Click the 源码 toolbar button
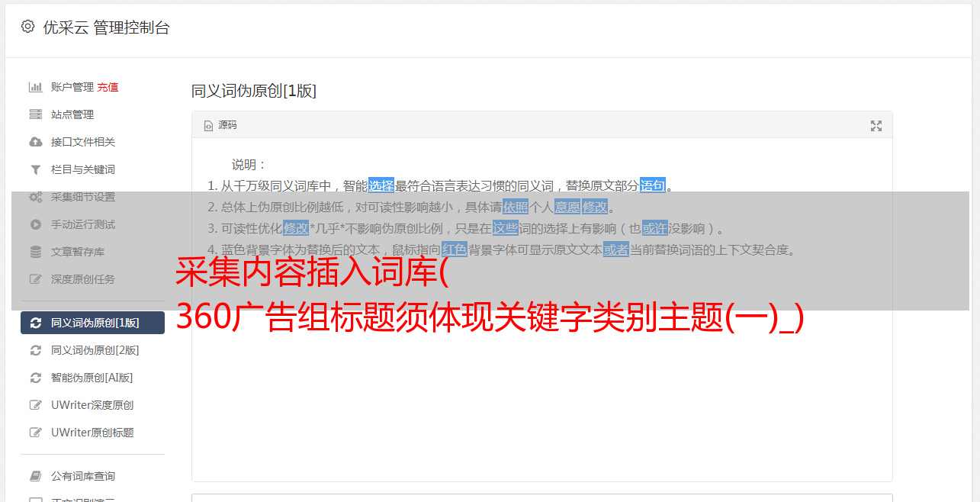Viewport: 980px width, 502px height. (220, 125)
